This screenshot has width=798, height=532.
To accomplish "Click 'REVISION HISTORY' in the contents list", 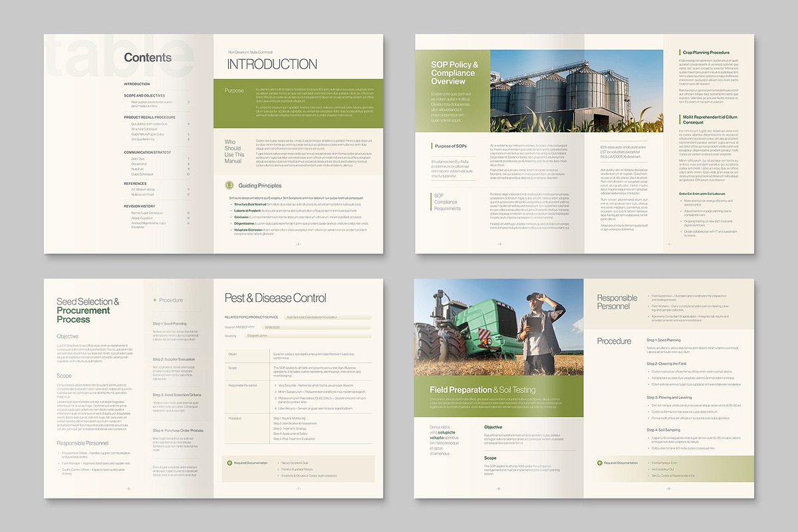I will (140, 206).
